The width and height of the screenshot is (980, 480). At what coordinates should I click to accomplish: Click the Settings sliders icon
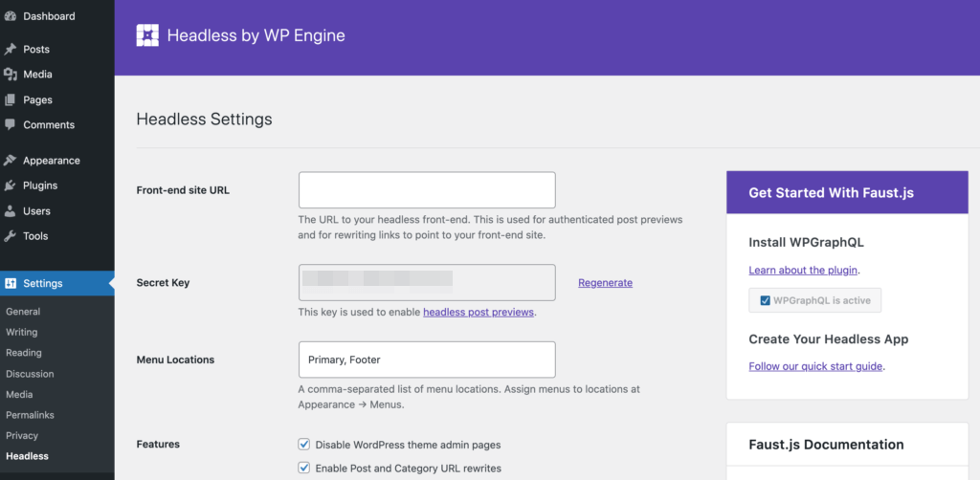[x=10, y=283]
